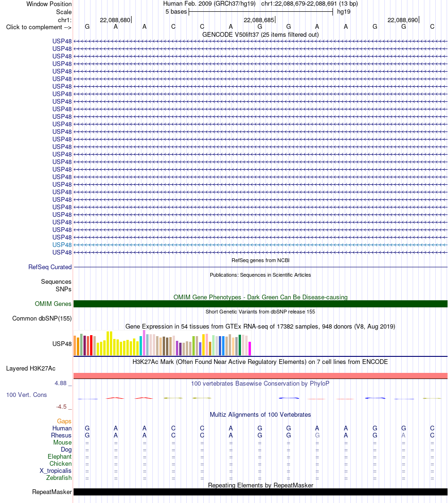
Task: Select the Dog species label
Action: click(66, 450)
